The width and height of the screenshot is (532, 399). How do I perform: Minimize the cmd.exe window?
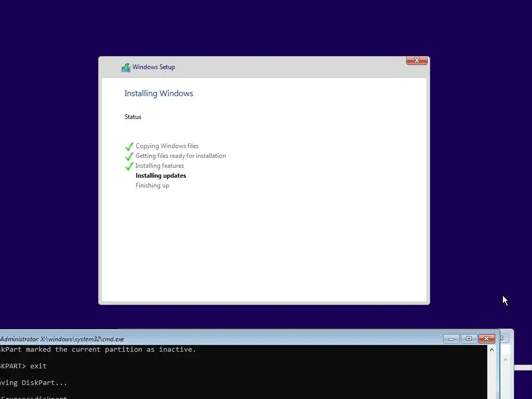451,339
